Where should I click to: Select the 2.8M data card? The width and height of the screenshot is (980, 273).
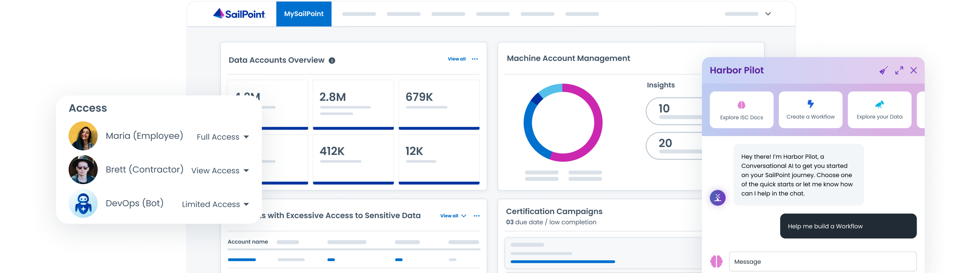(353, 105)
